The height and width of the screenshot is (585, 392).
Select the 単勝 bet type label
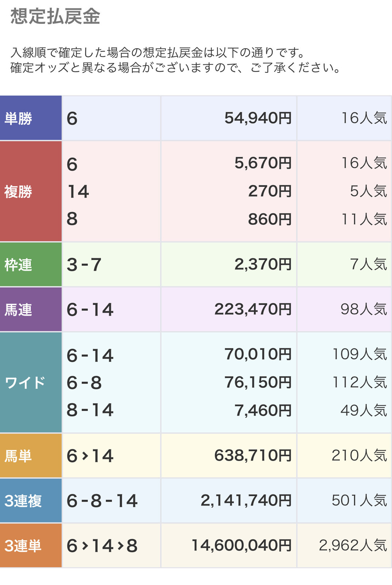pyautogui.click(x=18, y=118)
